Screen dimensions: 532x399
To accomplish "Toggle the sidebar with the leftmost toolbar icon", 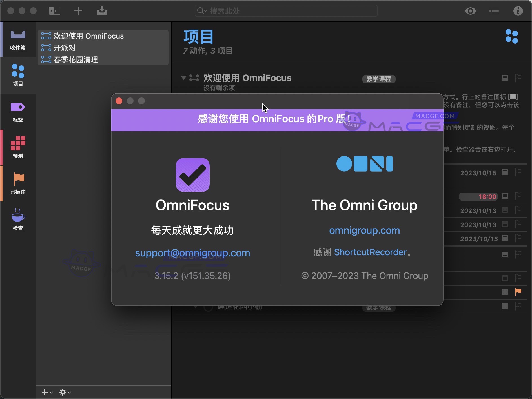I will (x=55, y=11).
